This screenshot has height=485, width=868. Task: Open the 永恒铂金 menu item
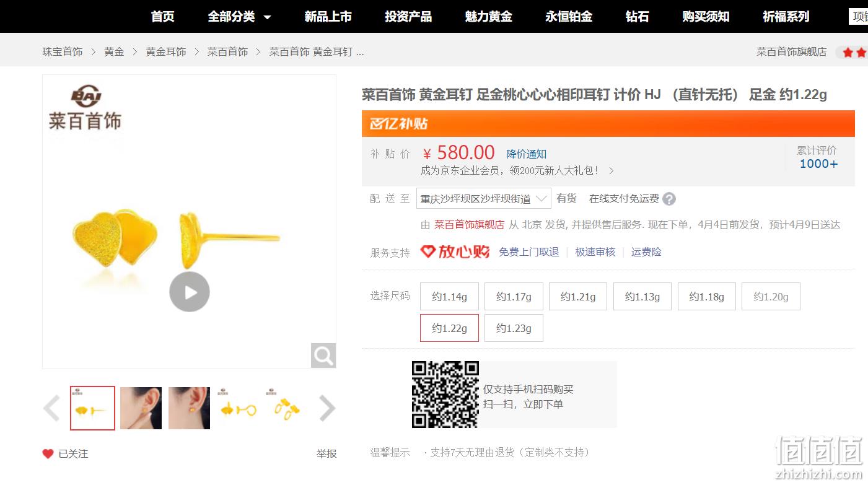pyautogui.click(x=569, y=17)
